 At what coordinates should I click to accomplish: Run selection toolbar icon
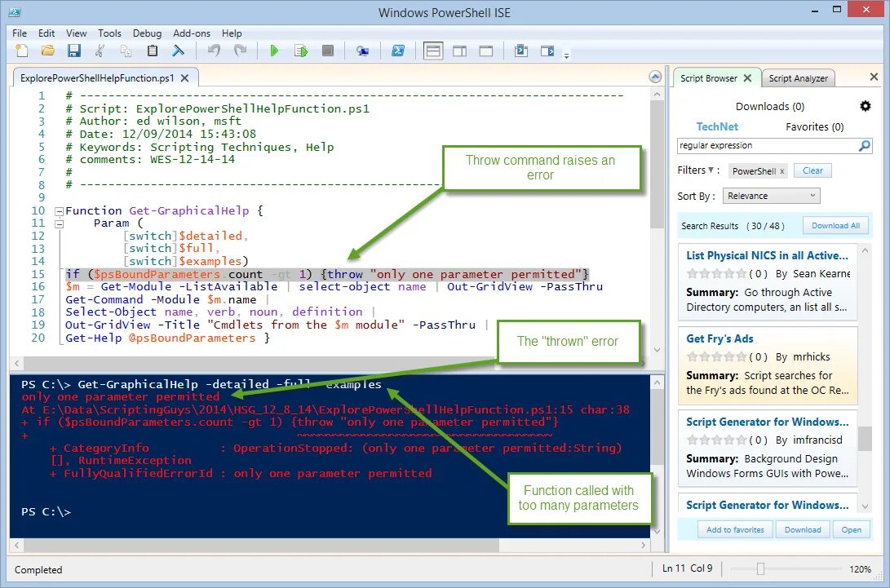click(x=301, y=51)
